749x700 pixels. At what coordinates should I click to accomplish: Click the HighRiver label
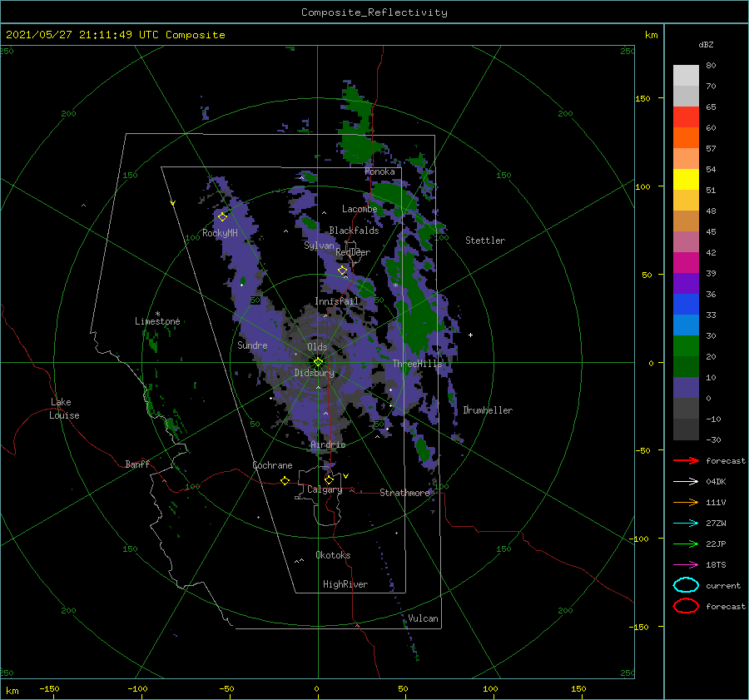[345, 584]
